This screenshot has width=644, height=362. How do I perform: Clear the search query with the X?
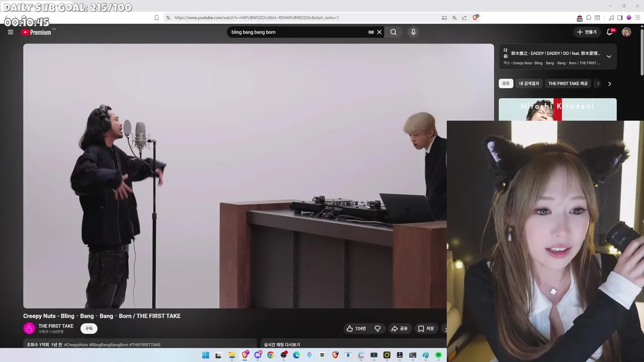[379, 32]
